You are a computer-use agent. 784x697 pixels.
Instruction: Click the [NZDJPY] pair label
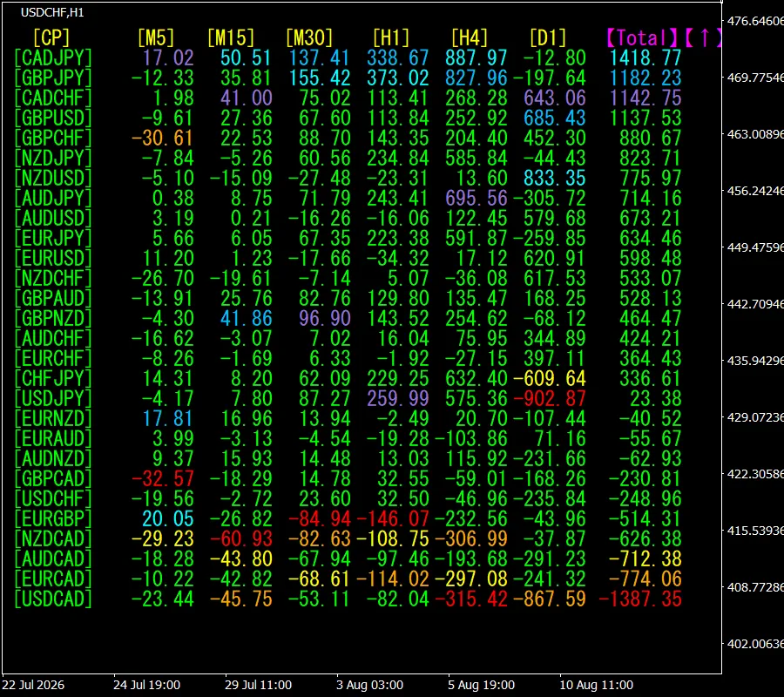53,158
